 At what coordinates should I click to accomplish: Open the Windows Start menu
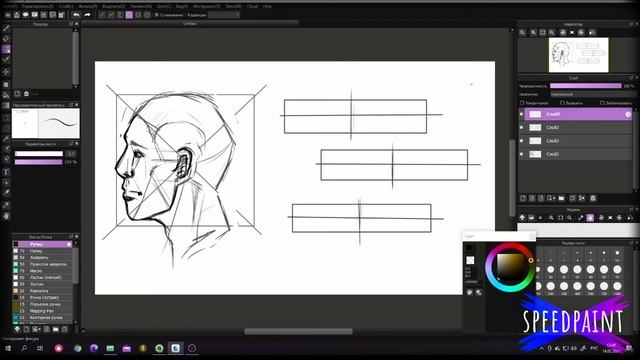(8, 348)
